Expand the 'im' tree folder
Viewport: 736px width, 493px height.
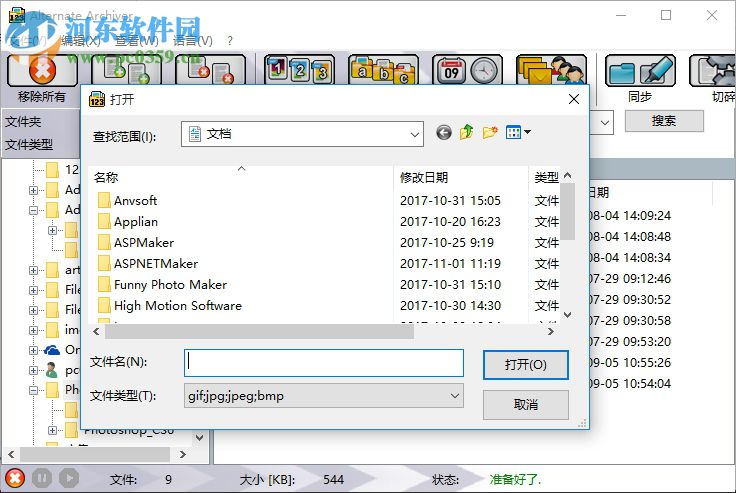click(x=33, y=330)
